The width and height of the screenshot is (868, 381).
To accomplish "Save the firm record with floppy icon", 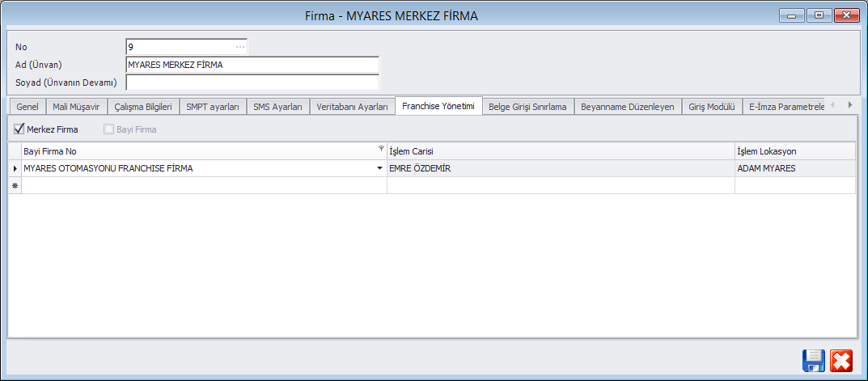I will pyautogui.click(x=814, y=361).
